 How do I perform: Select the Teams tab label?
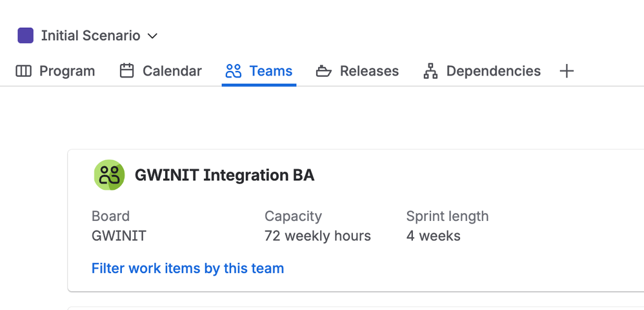pyautogui.click(x=271, y=71)
